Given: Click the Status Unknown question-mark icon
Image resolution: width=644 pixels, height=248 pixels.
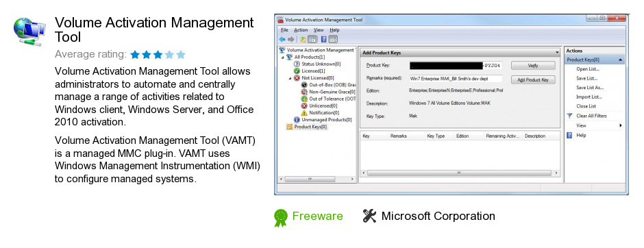Looking at the screenshot, I should click(297, 64).
